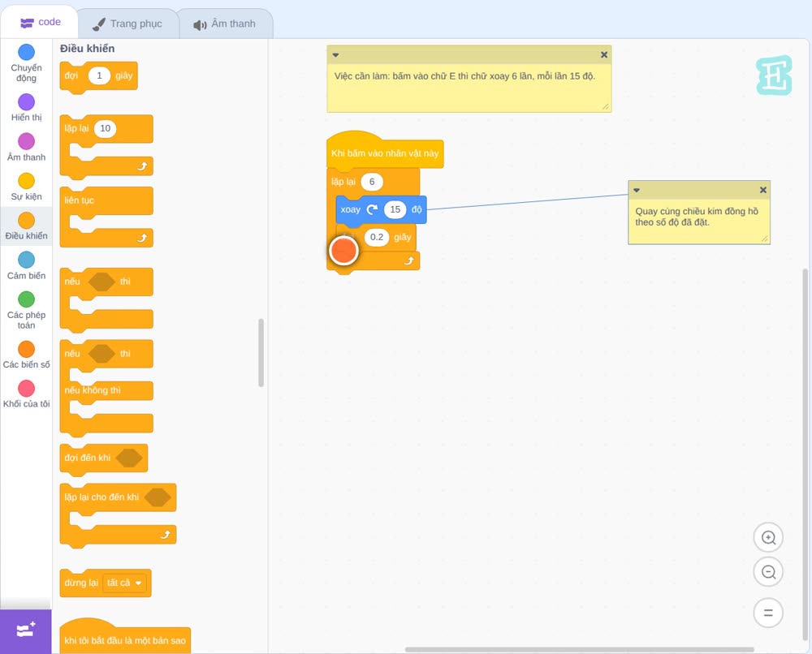Zoom out the workspace
This screenshot has width=812, height=654.
point(768,572)
